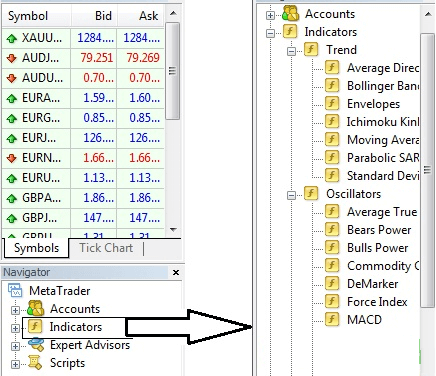This screenshot has width=436, height=376.
Task: Expand the boxed Indicators node in Navigator
Action: (x=15, y=328)
